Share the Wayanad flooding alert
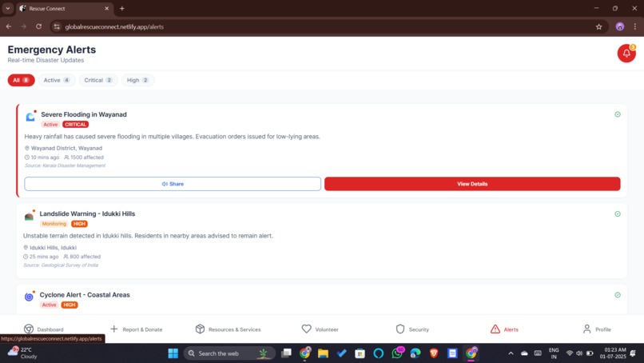 click(173, 184)
